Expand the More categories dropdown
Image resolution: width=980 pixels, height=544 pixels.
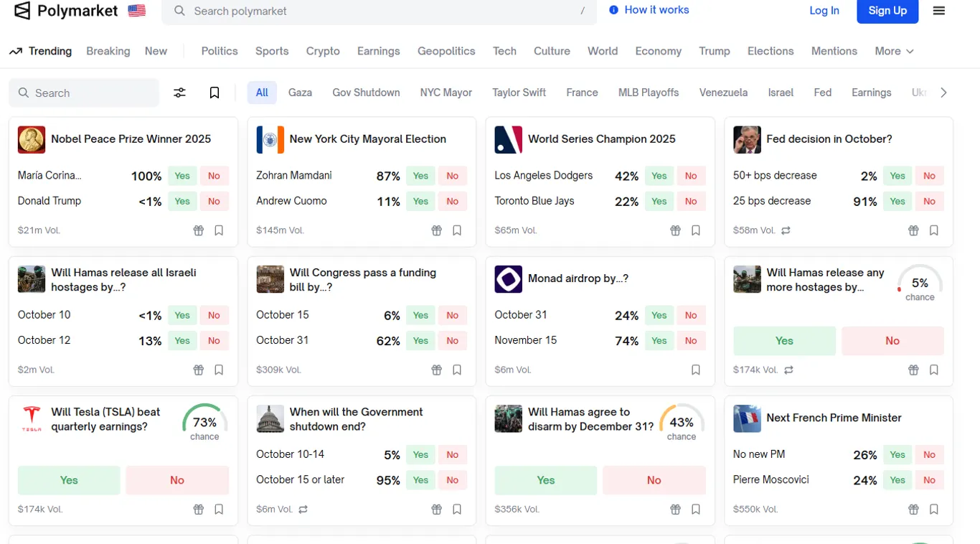pyautogui.click(x=894, y=51)
